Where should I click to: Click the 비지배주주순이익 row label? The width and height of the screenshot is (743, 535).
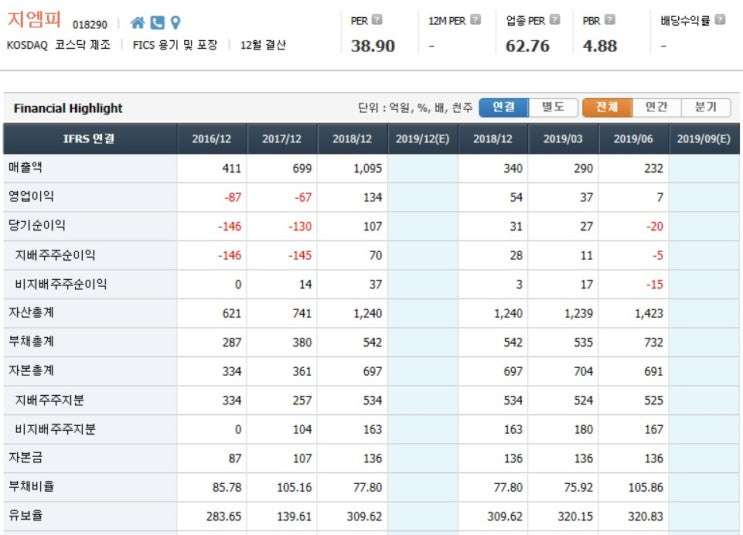(61, 284)
